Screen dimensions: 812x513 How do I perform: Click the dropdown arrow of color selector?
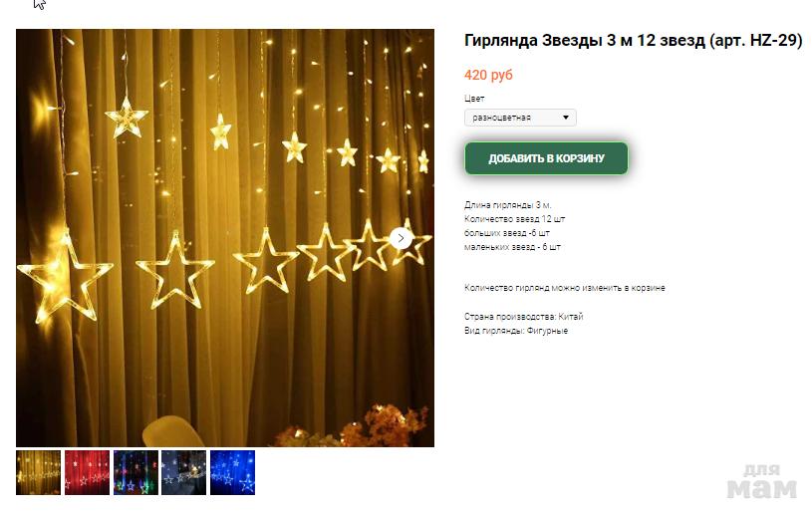pos(566,118)
